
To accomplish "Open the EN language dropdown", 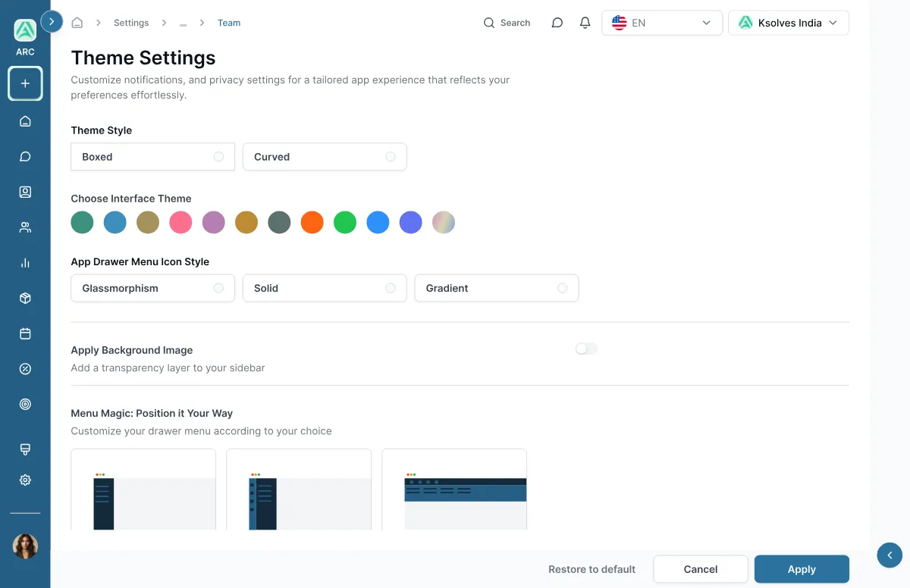I will 662,23.
